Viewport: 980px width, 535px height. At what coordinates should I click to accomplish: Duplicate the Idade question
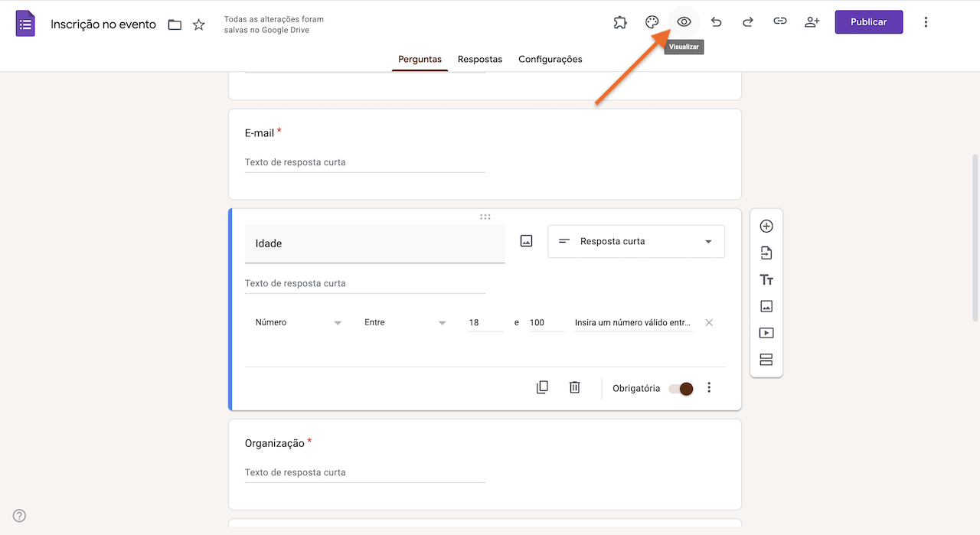[x=542, y=387]
